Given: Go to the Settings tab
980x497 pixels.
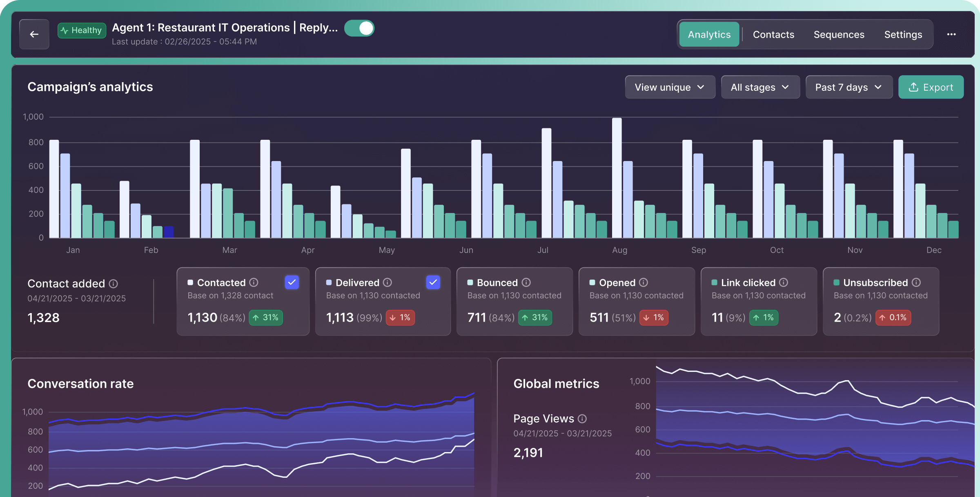Looking at the screenshot, I should (903, 34).
